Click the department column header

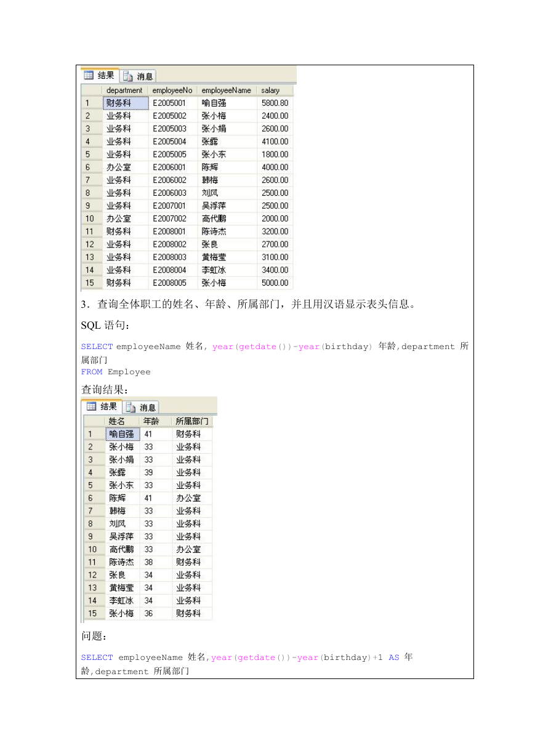tap(125, 90)
